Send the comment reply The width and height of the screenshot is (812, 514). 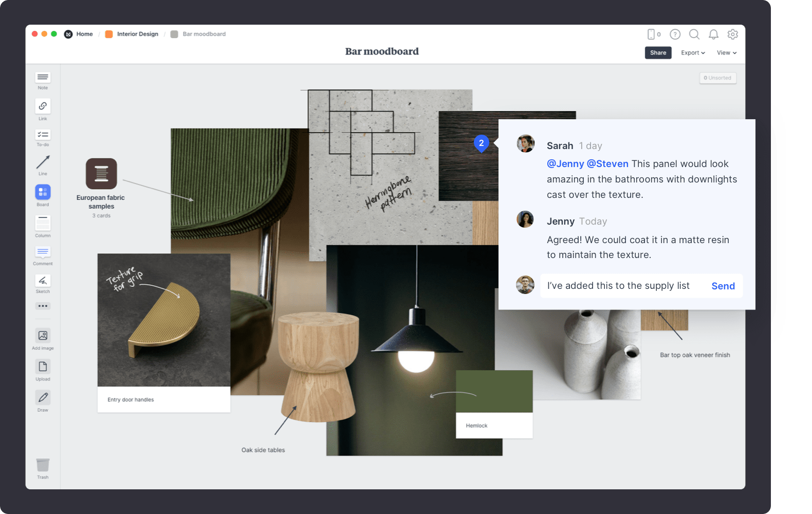(723, 286)
